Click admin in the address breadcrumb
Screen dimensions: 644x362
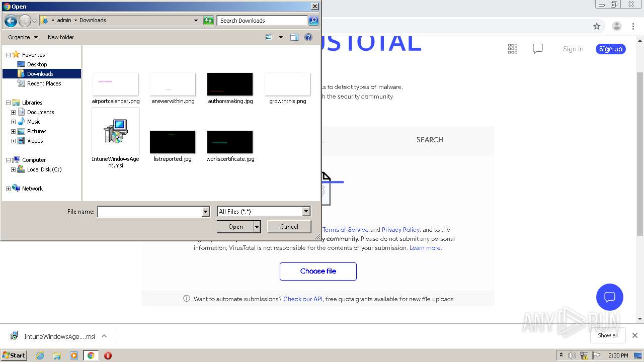click(x=64, y=21)
